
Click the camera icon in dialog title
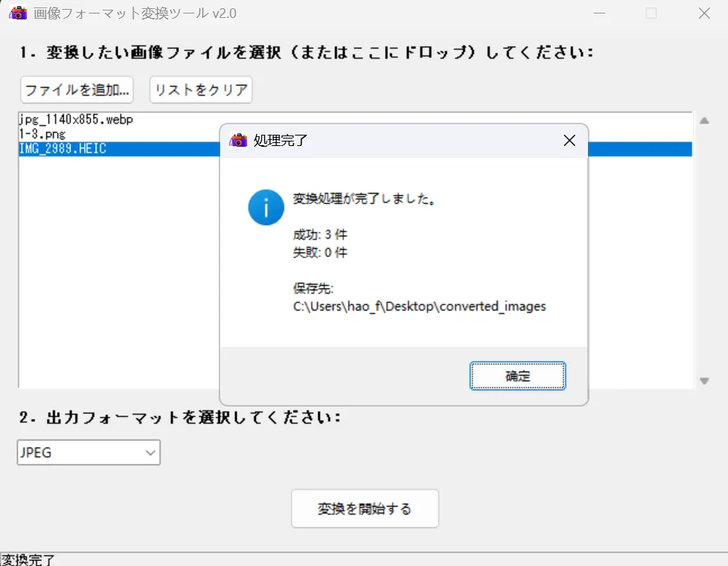[x=238, y=140]
